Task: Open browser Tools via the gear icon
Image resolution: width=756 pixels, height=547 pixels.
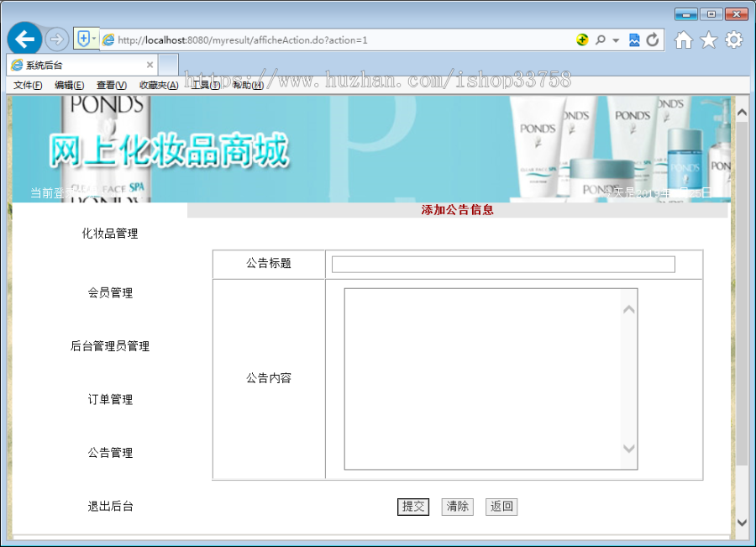Action: 732,39
